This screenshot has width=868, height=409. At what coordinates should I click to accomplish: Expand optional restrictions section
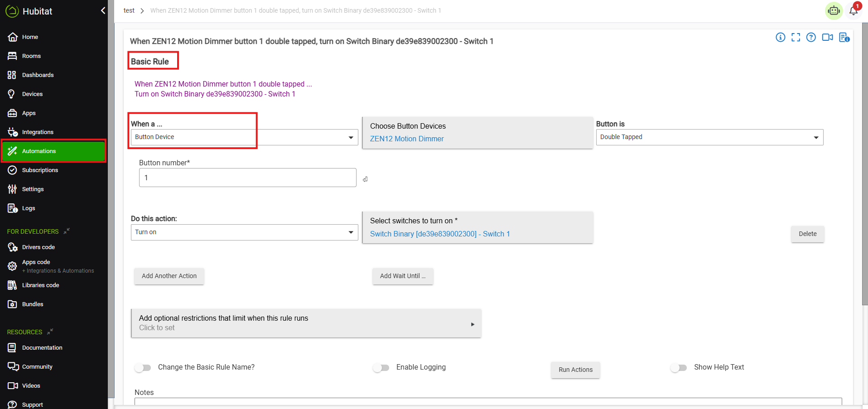click(306, 323)
